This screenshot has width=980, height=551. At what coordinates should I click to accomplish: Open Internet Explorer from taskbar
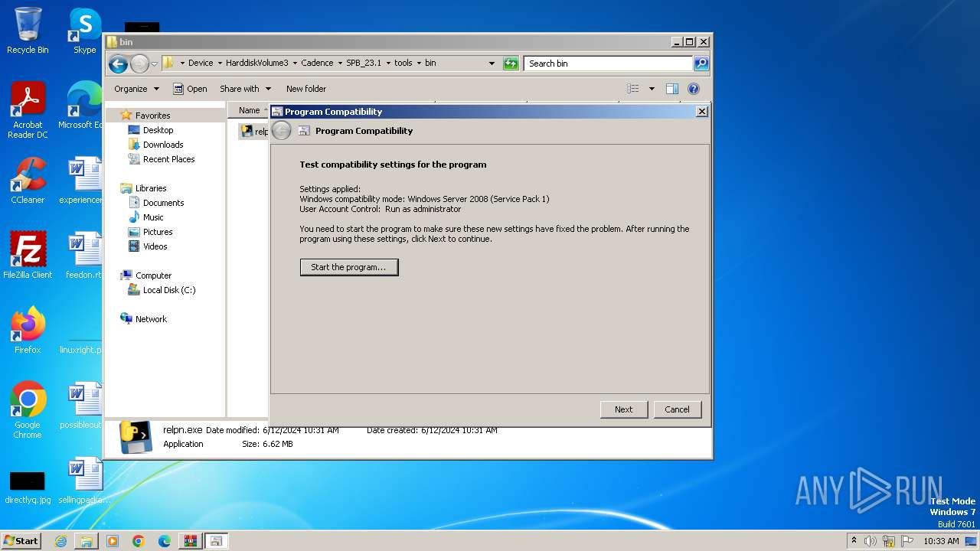coord(60,541)
